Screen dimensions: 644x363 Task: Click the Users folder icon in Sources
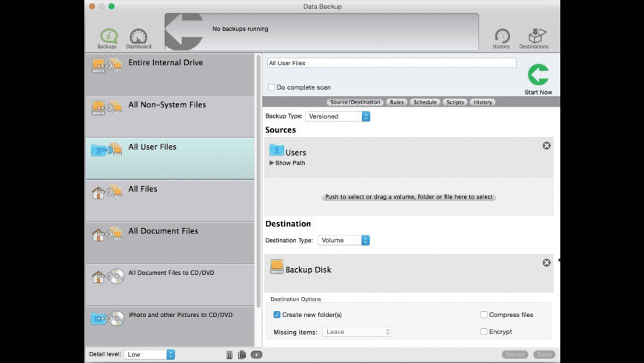(x=276, y=150)
